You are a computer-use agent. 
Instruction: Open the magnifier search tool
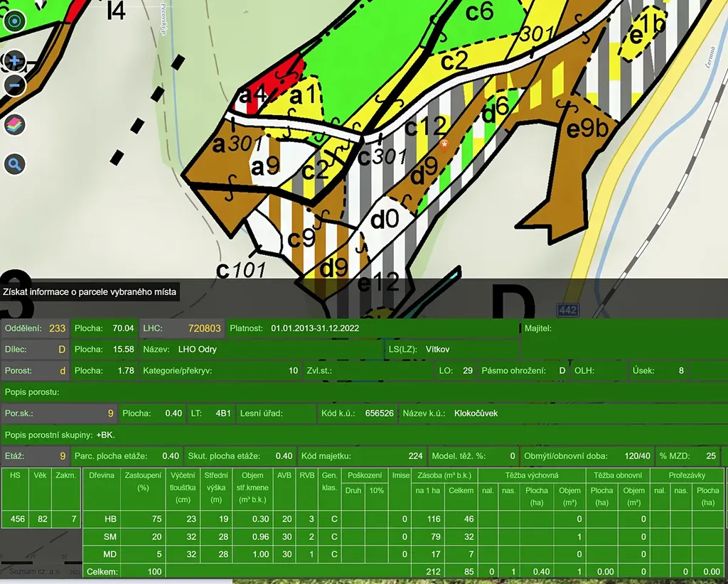(14, 165)
